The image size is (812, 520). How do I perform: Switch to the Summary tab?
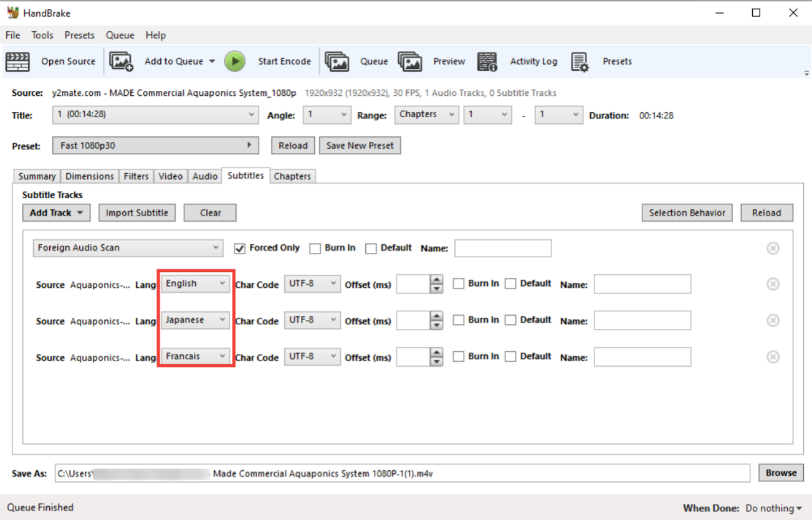[x=37, y=176]
